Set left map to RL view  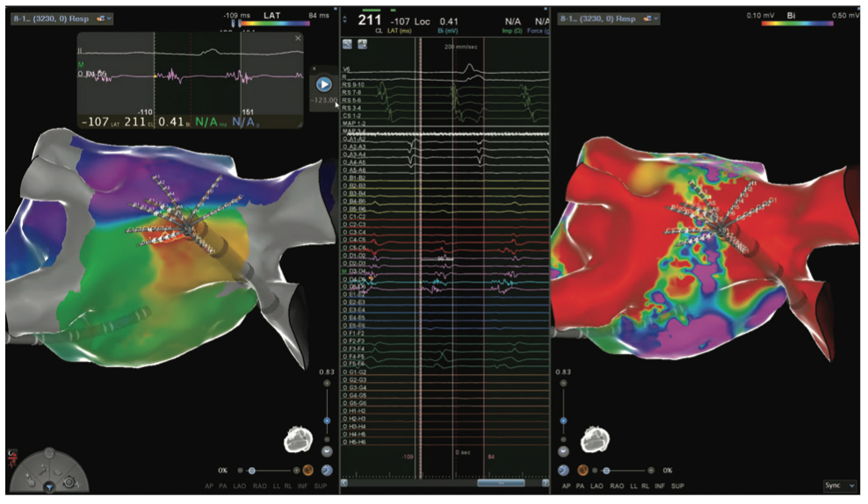(x=288, y=486)
